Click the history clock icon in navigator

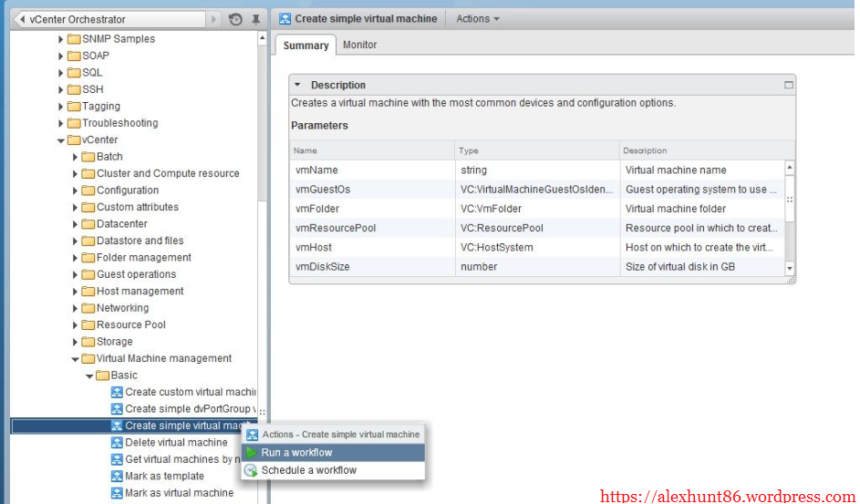(x=235, y=19)
